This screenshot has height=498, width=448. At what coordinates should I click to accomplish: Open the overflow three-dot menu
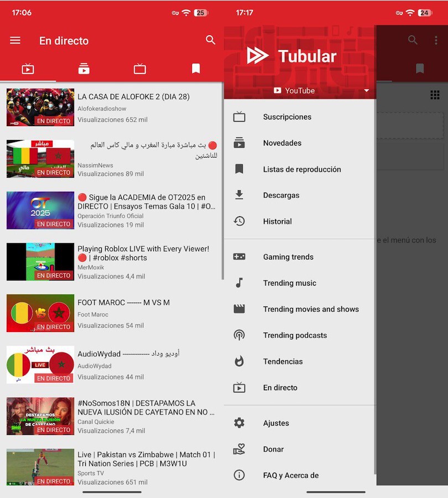(x=437, y=40)
